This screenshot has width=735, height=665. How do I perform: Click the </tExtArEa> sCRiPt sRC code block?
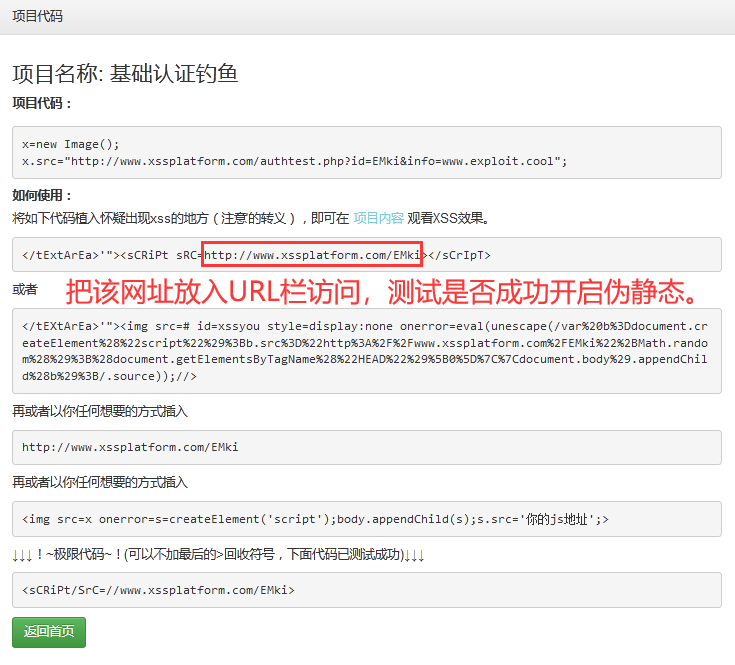pyautogui.click(x=367, y=254)
